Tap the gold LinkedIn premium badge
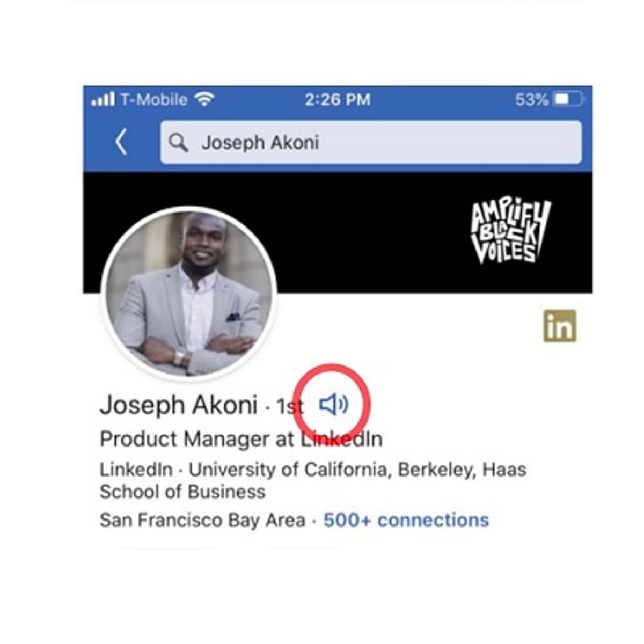 click(560, 326)
